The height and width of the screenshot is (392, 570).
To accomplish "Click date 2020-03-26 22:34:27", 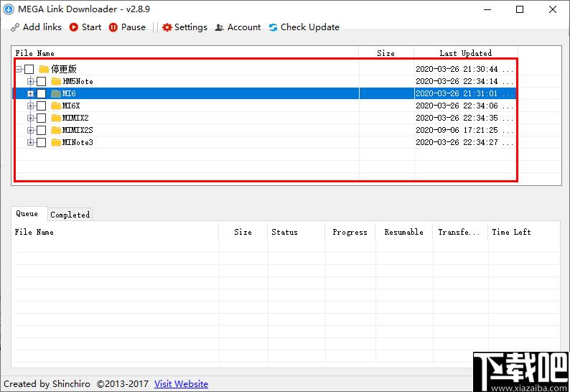I will [457, 142].
